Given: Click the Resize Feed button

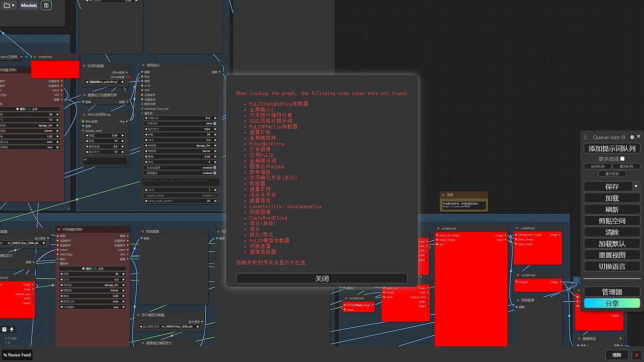Looking at the screenshot, I should 17,355.
